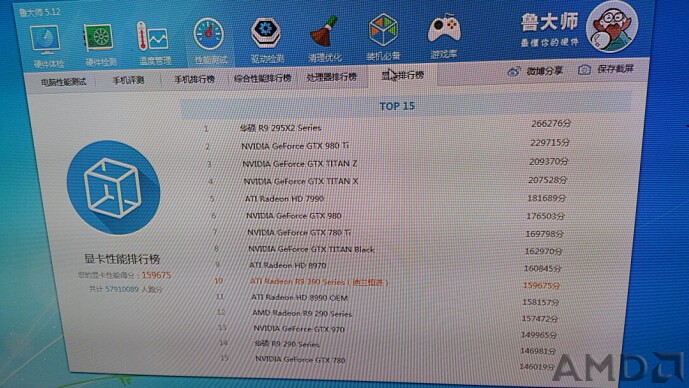Click the score 158157分

point(540,302)
